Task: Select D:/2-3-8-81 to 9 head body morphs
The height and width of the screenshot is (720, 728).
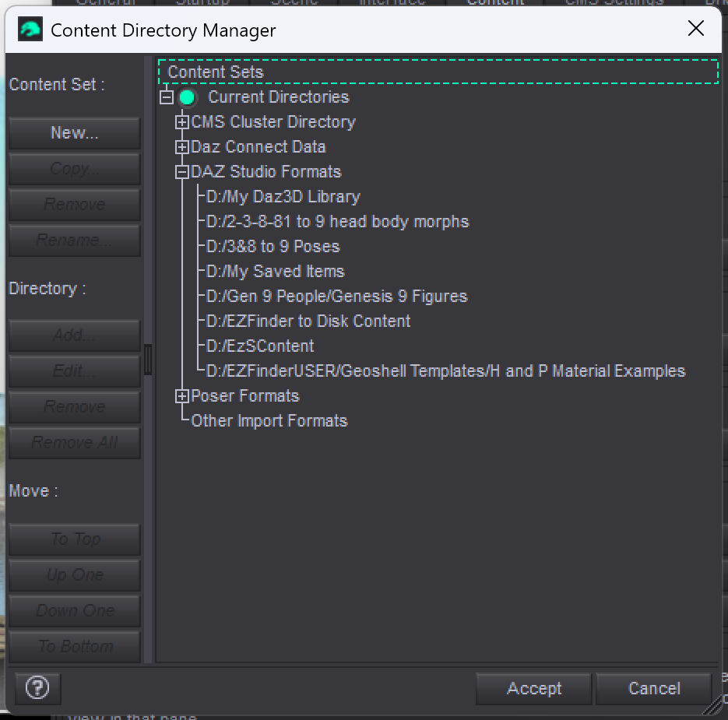Action: [x=338, y=222]
